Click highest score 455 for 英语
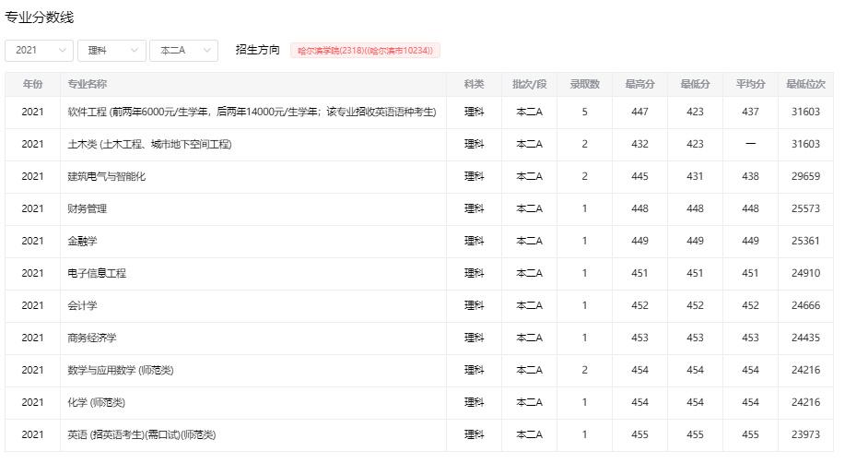 [639, 434]
